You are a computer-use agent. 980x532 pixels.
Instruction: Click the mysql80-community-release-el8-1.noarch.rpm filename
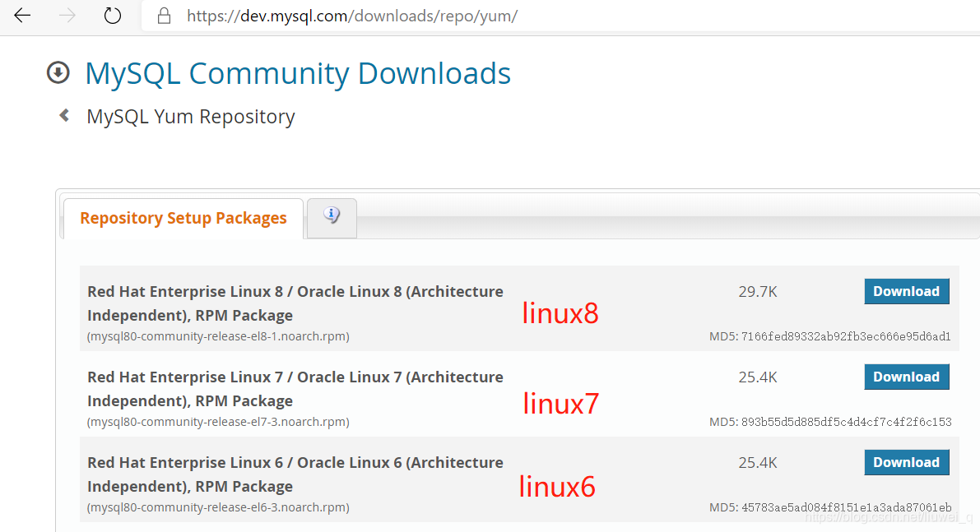point(218,336)
